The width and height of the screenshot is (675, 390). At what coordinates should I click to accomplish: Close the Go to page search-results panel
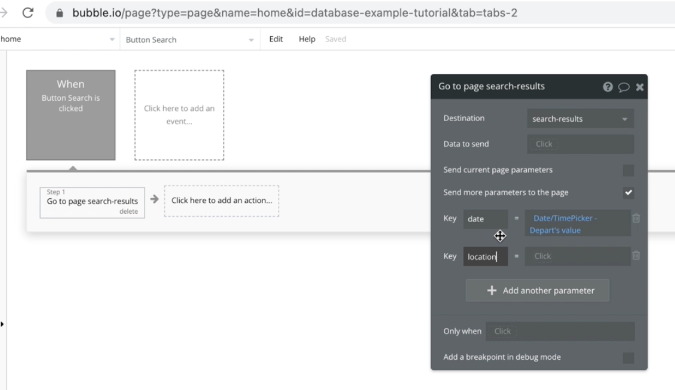point(640,87)
